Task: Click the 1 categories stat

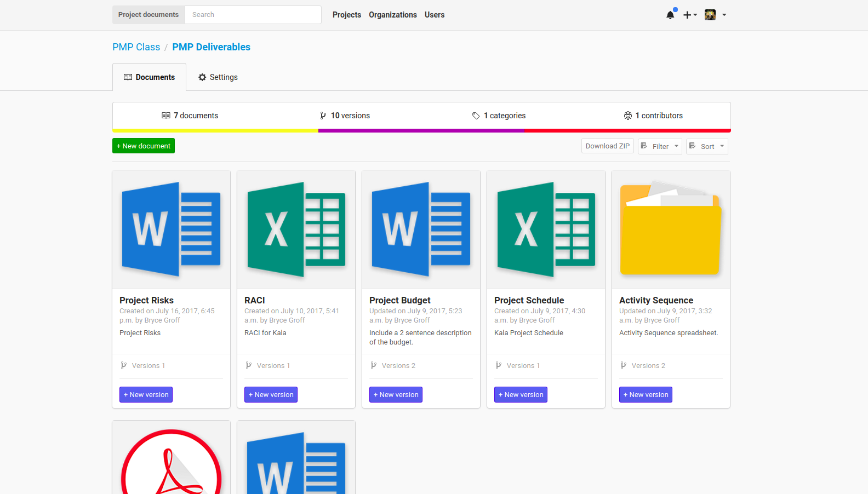Action: pos(499,116)
